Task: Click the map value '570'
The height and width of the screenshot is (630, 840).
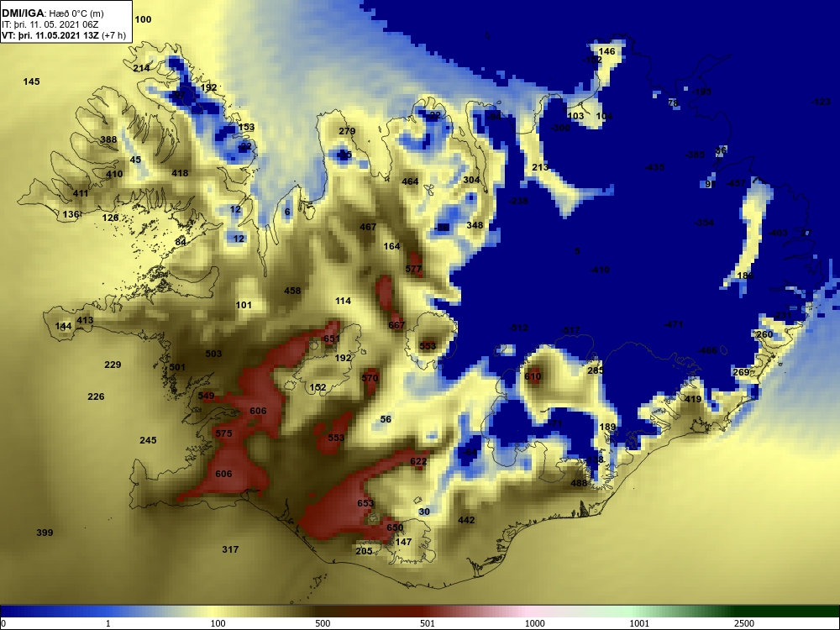Action: [370, 378]
